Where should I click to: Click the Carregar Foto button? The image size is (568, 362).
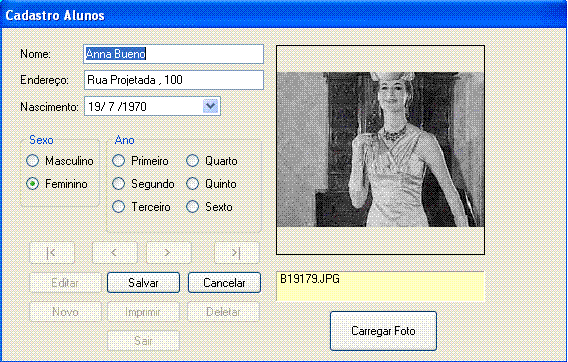(x=383, y=331)
